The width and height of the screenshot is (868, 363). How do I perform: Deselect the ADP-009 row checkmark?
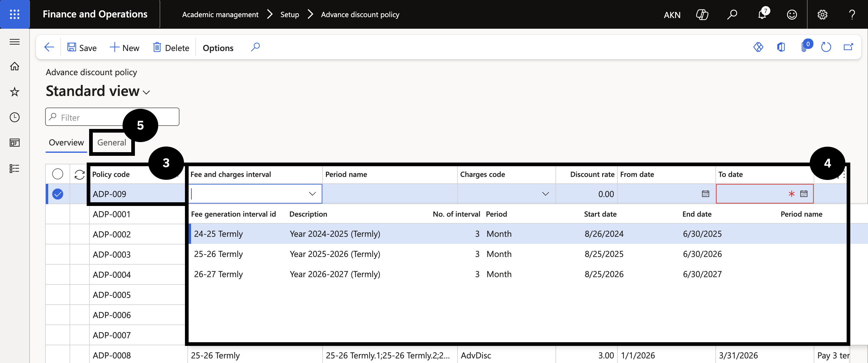coord(58,194)
